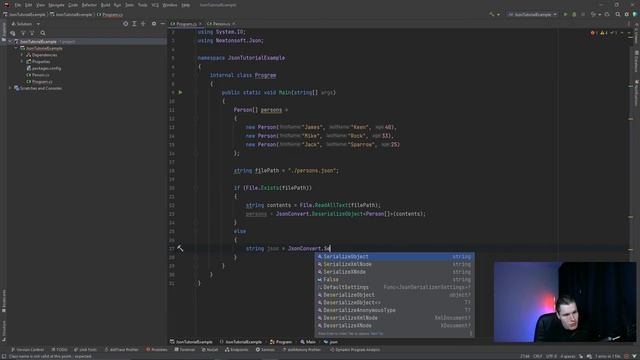
Task: Open dotTrace Profiler tool window
Action: pyautogui.click(x=122, y=350)
